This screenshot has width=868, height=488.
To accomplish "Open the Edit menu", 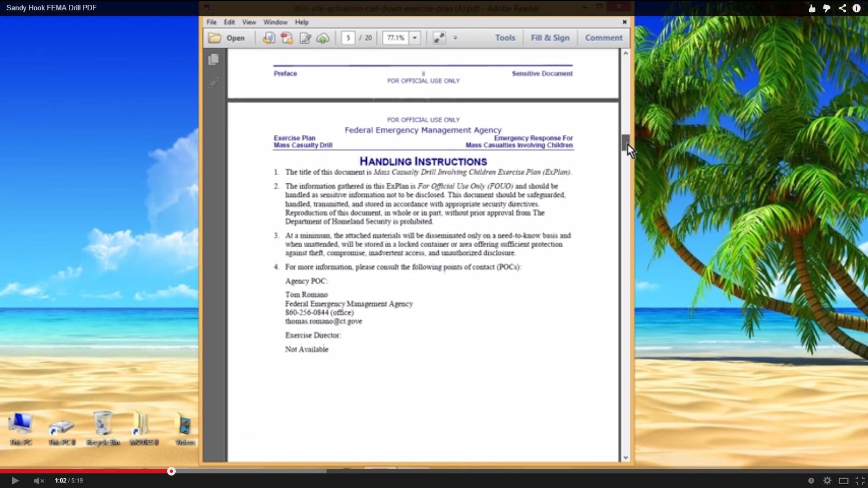I will [229, 22].
